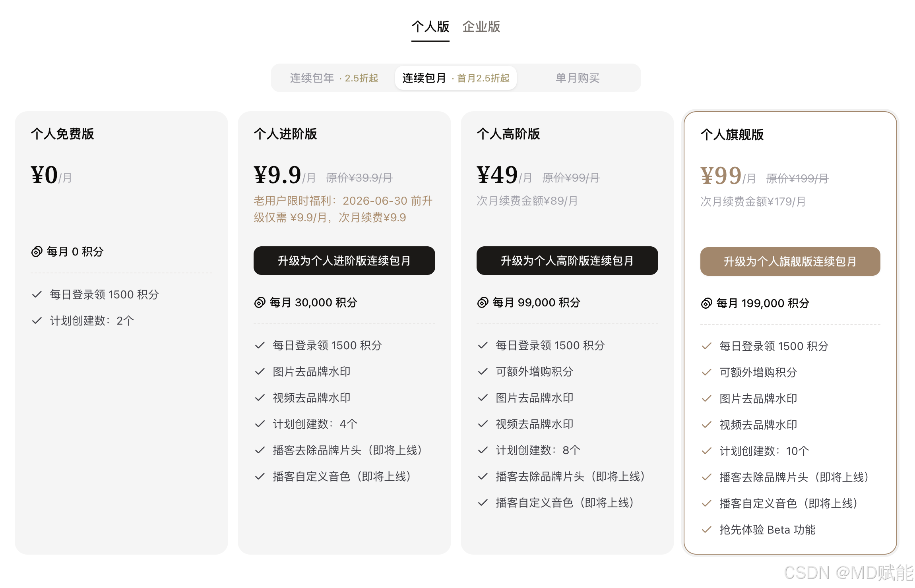Click the checkmark beside 计划创建数：2个

tap(37, 320)
